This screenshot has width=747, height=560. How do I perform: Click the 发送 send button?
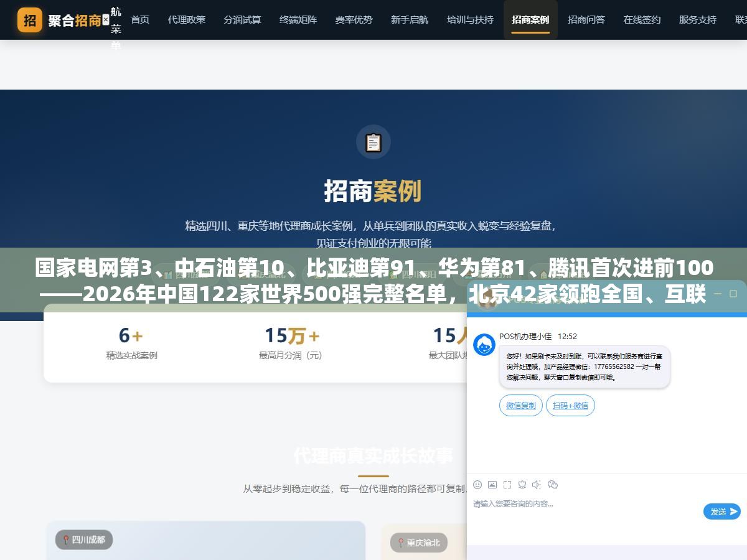[722, 511]
